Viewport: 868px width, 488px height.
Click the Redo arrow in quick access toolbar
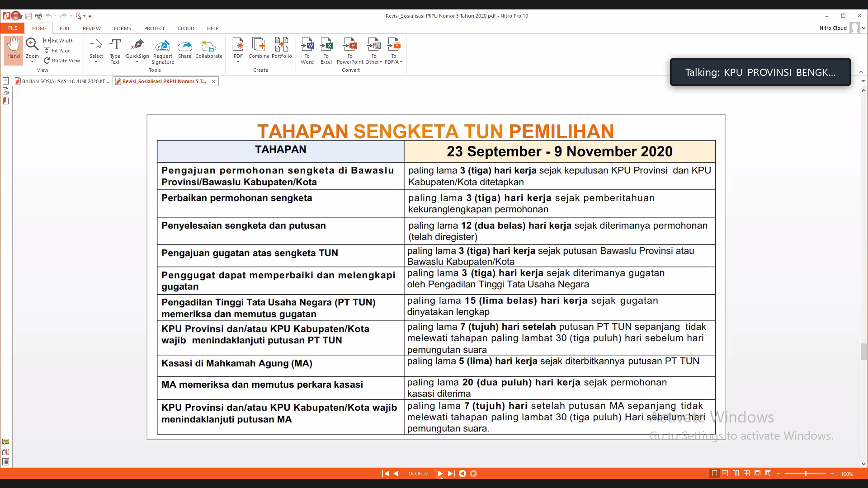tap(63, 16)
